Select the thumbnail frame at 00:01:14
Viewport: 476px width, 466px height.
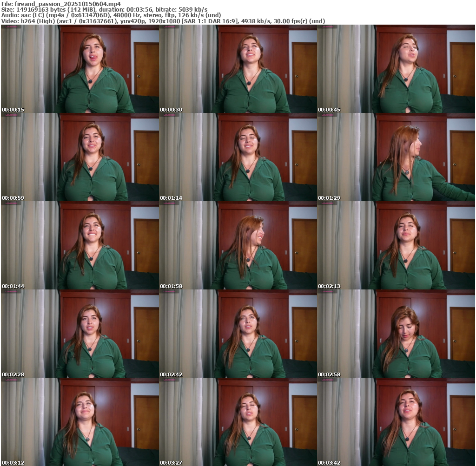(x=238, y=157)
